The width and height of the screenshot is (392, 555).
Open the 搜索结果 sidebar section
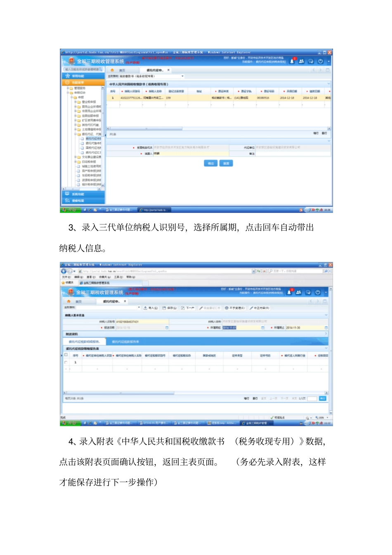[83, 201]
